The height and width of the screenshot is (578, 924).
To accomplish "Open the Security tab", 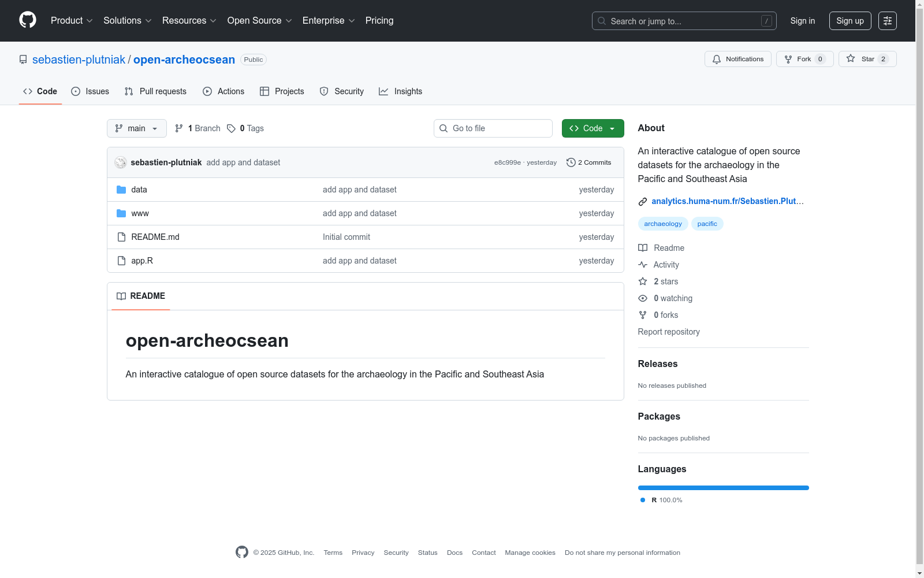I will (342, 91).
